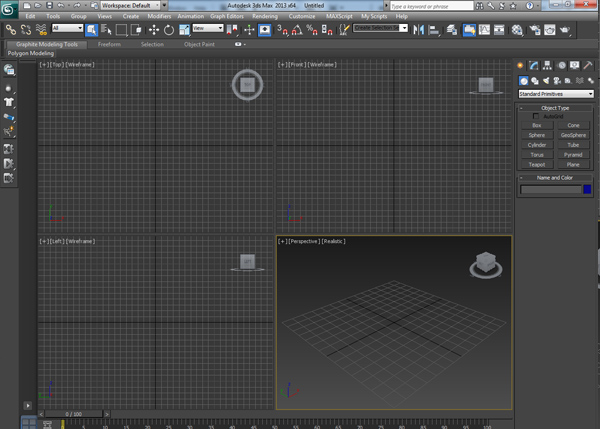Click the Align tool icon
Image resolution: width=600 pixels, height=429 pixels.
tap(434, 29)
